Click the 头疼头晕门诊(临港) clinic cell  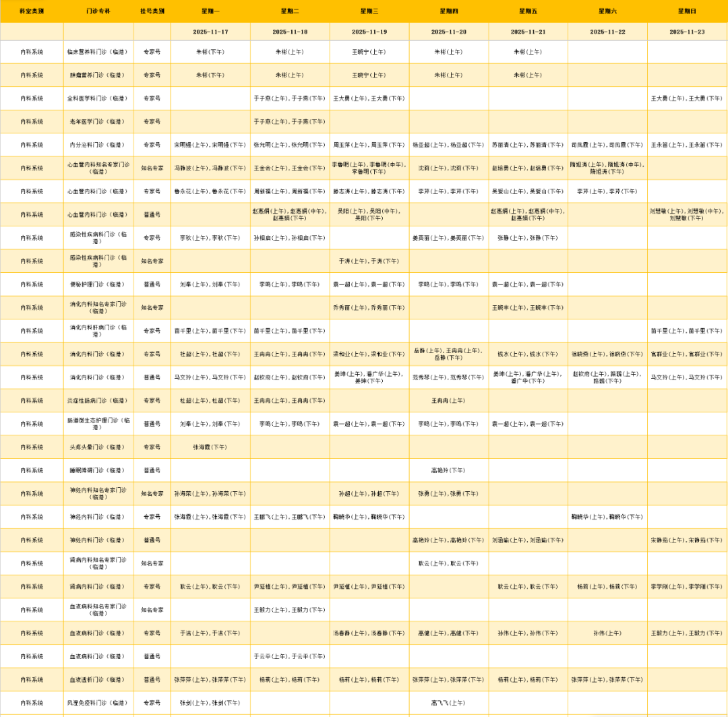98,447
